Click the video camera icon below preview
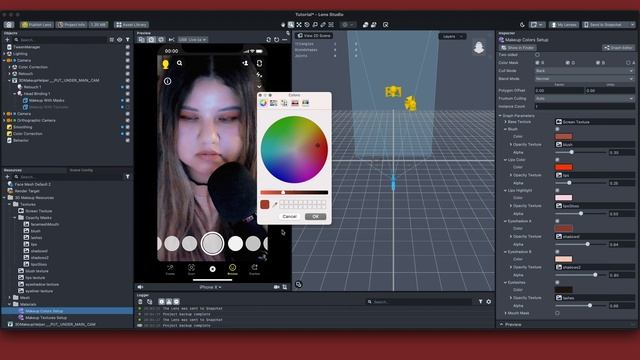 coord(276,287)
